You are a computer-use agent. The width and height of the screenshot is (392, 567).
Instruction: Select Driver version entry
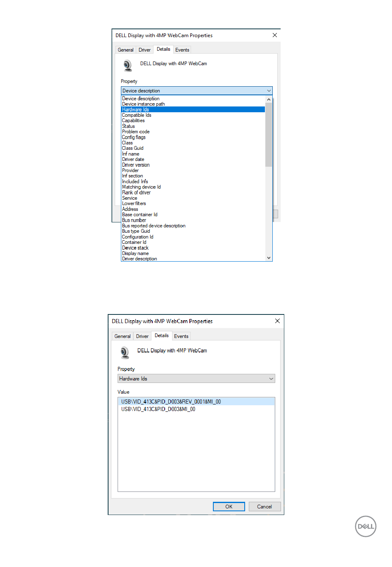click(193, 165)
